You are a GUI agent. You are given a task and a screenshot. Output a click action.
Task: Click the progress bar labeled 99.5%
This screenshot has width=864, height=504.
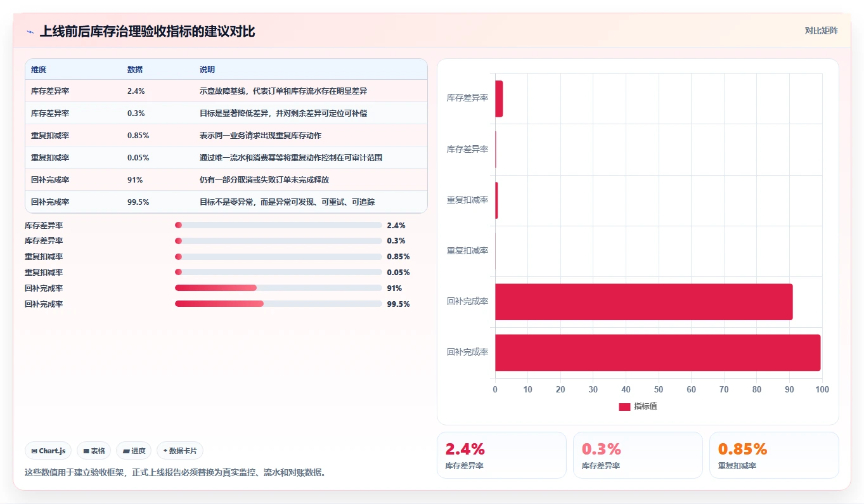(x=278, y=304)
